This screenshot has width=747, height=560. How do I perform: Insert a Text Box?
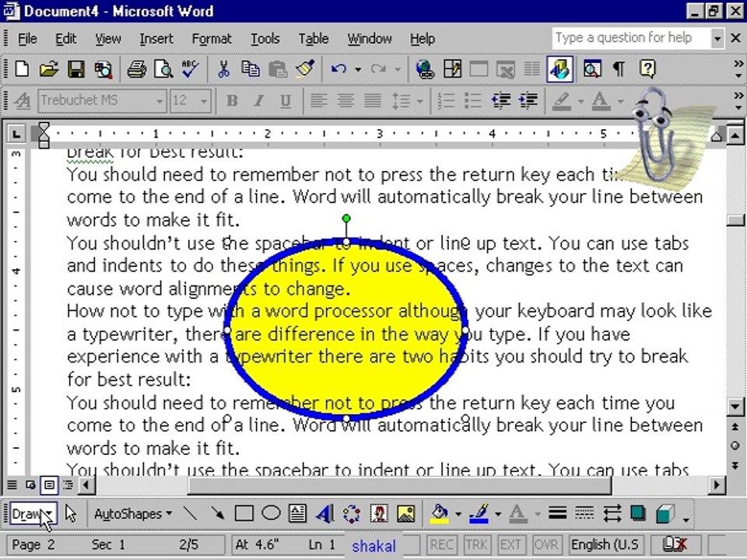click(298, 513)
